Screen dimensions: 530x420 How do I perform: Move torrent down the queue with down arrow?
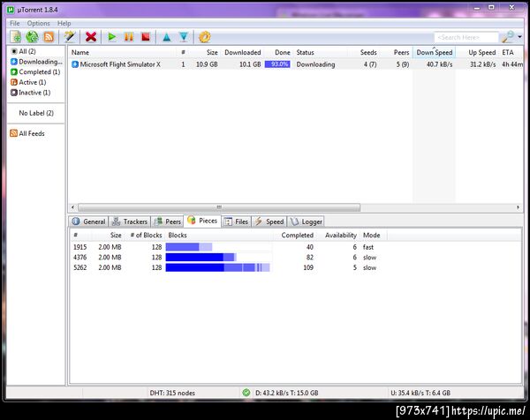184,37
